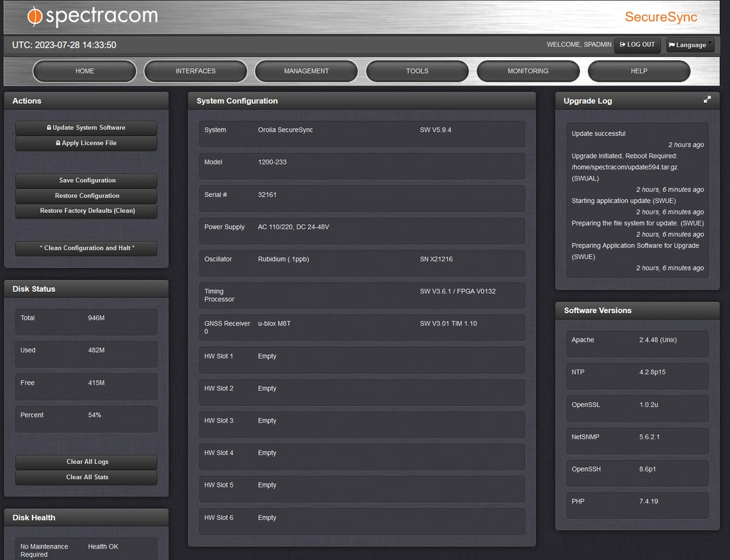Click Starting application update (SWUE) entry
Screen dimensions: 730x560
623,200
